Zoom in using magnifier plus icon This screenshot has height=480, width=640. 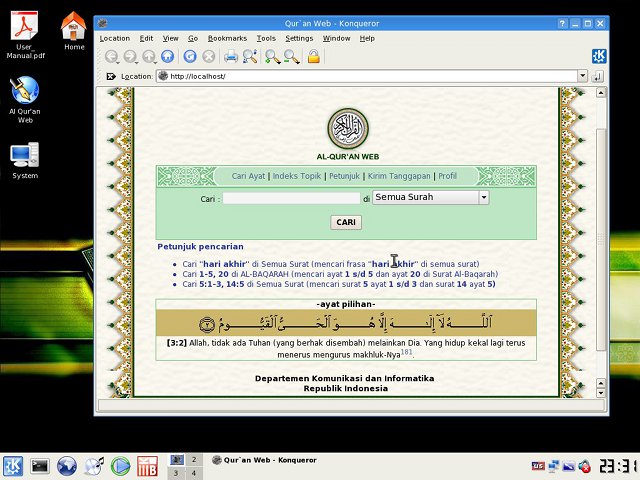coord(272,56)
